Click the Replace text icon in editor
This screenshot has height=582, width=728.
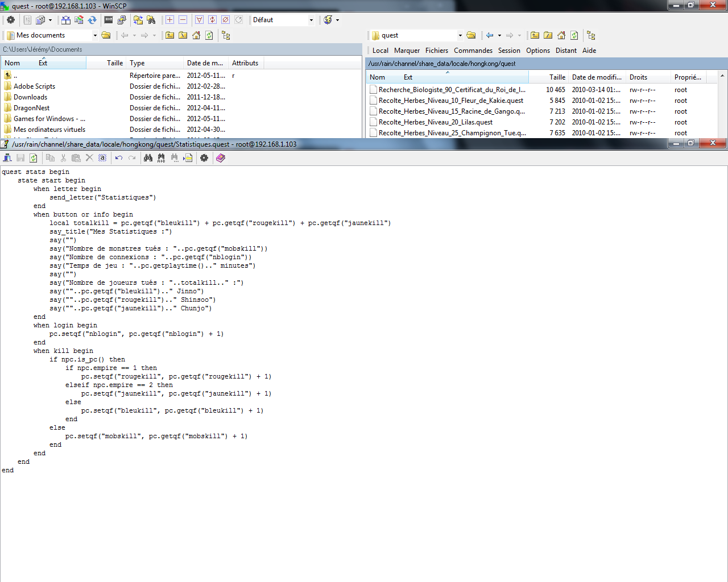click(x=162, y=158)
